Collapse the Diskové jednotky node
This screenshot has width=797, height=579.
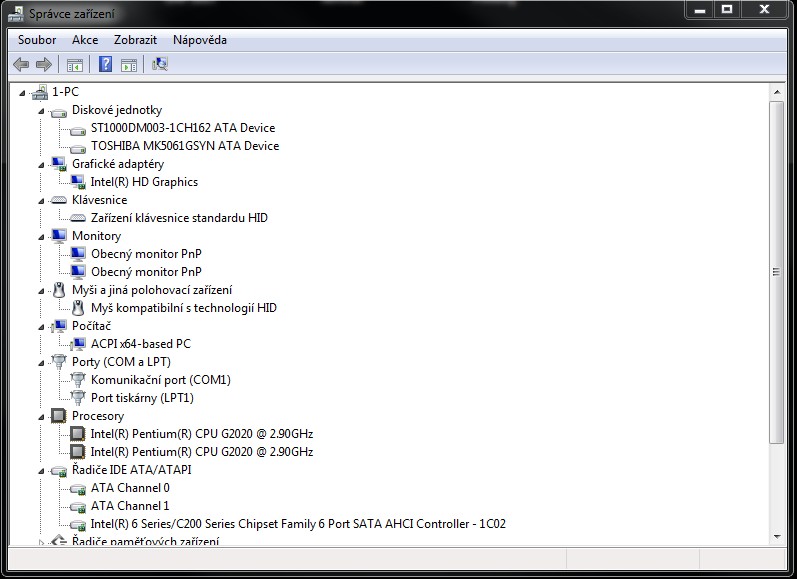pos(41,111)
